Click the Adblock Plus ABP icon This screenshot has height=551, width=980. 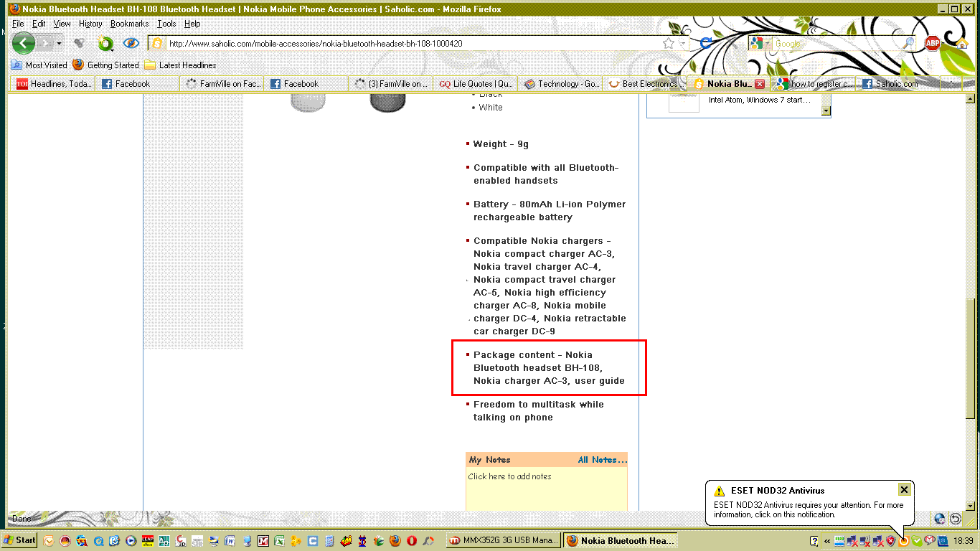(932, 44)
